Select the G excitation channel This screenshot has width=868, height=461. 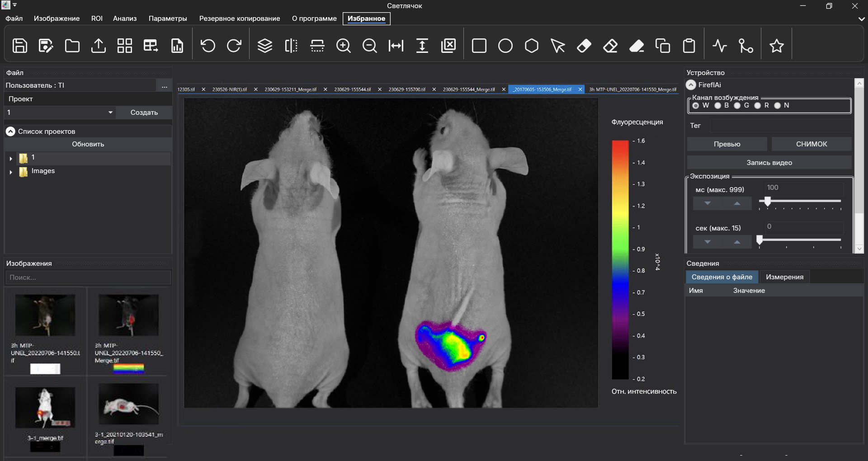tap(737, 106)
